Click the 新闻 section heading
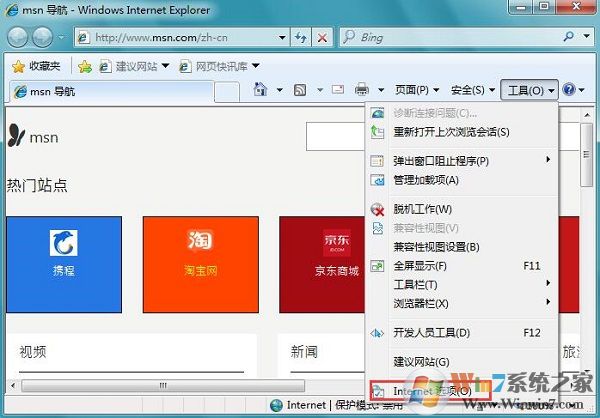 click(x=304, y=351)
